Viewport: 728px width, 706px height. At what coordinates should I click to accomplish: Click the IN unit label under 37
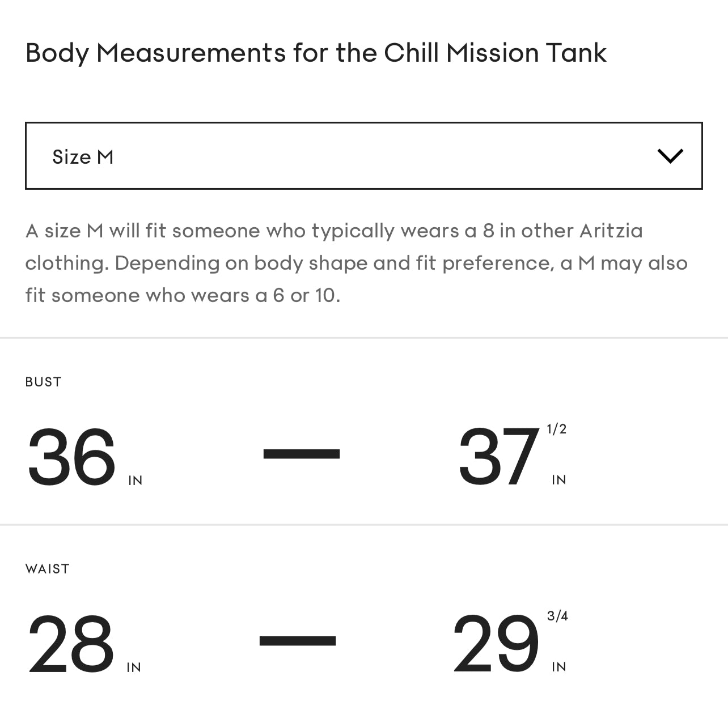tap(558, 479)
